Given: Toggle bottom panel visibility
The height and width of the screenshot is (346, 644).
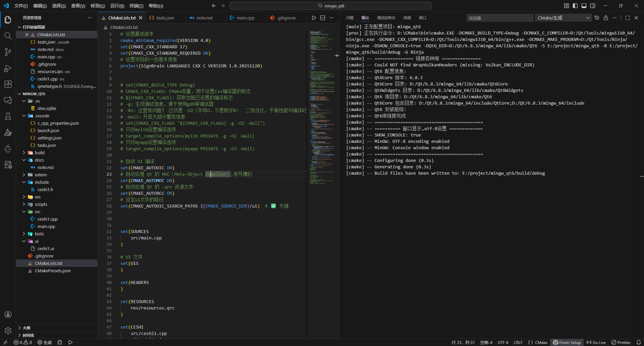Looking at the screenshot, I should [584, 6].
